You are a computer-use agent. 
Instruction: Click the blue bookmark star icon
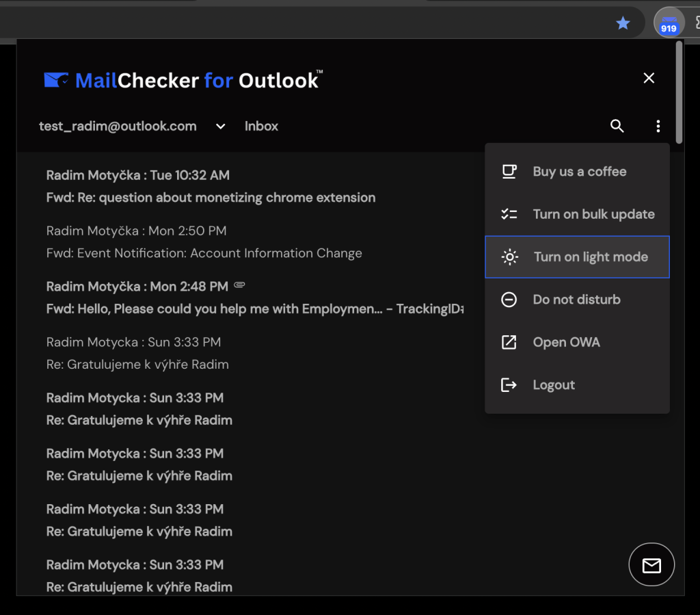coord(623,23)
